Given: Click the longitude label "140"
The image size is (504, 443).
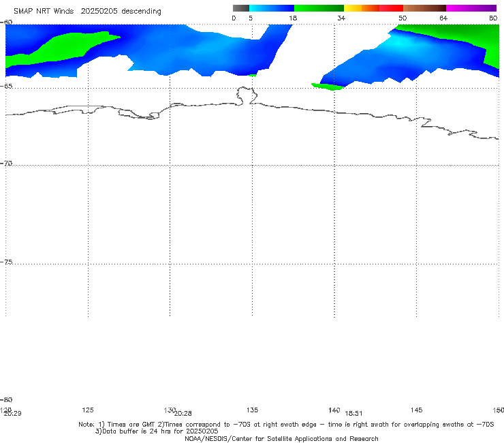Looking at the screenshot, I should tap(334, 410).
